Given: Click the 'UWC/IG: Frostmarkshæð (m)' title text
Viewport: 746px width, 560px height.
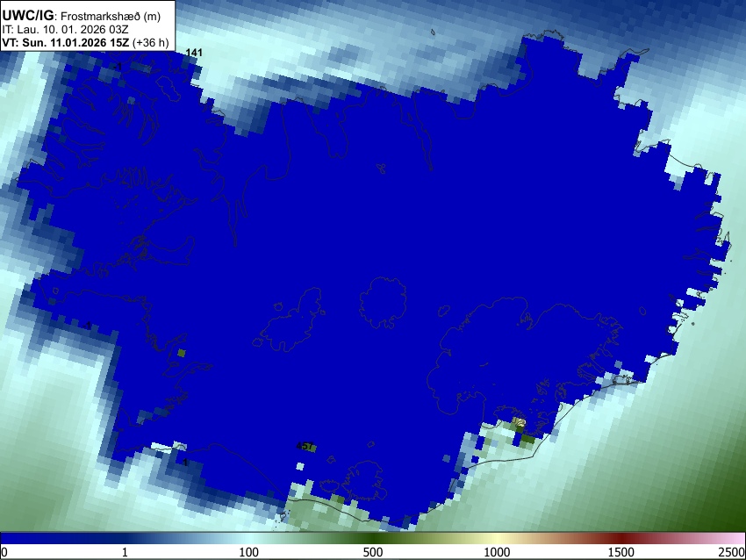Looking at the screenshot, I should tap(82, 16).
